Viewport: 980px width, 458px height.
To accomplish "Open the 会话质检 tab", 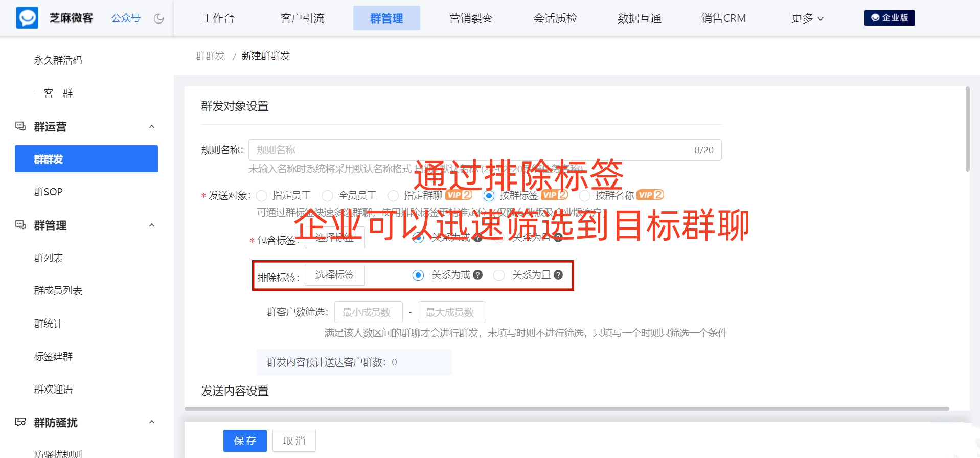I will 555,18.
